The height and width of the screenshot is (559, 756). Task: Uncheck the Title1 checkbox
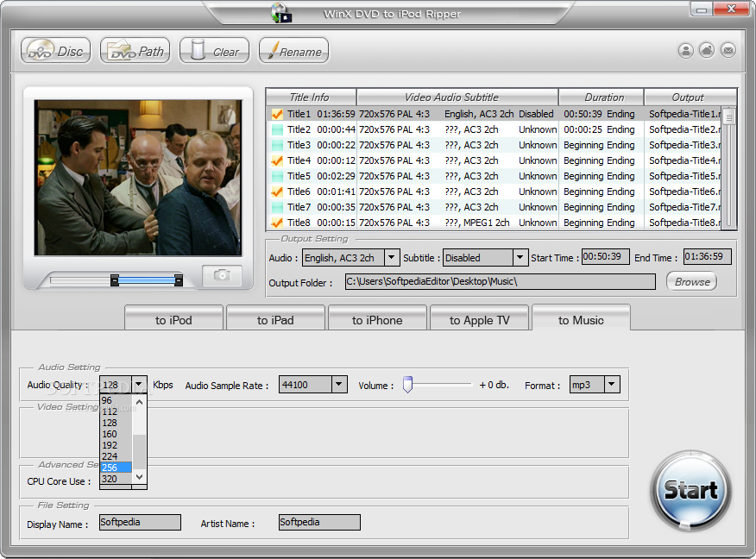pos(277,114)
